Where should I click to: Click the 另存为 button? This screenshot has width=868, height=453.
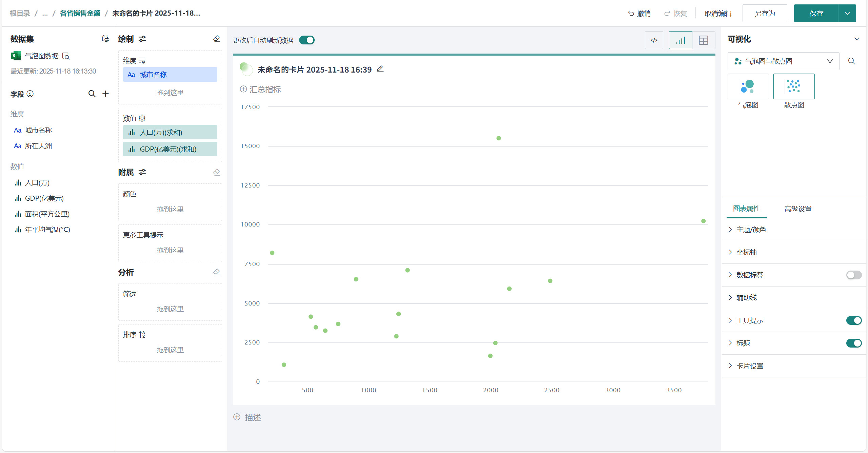click(765, 14)
